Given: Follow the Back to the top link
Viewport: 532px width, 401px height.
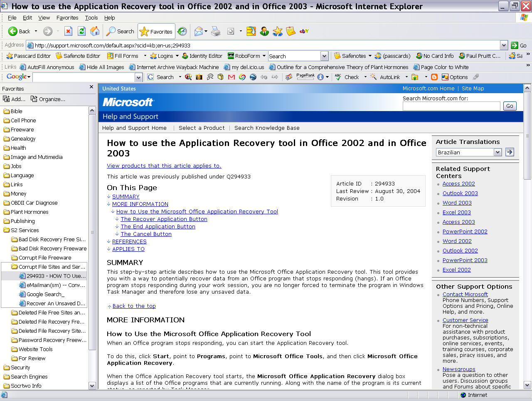Looking at the screenshot, I should (134, 306).
